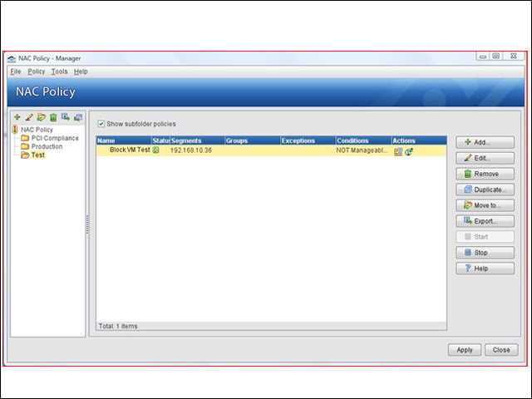
Task: Click the green trash icon in tree toolbar
Action: (53, 118)
